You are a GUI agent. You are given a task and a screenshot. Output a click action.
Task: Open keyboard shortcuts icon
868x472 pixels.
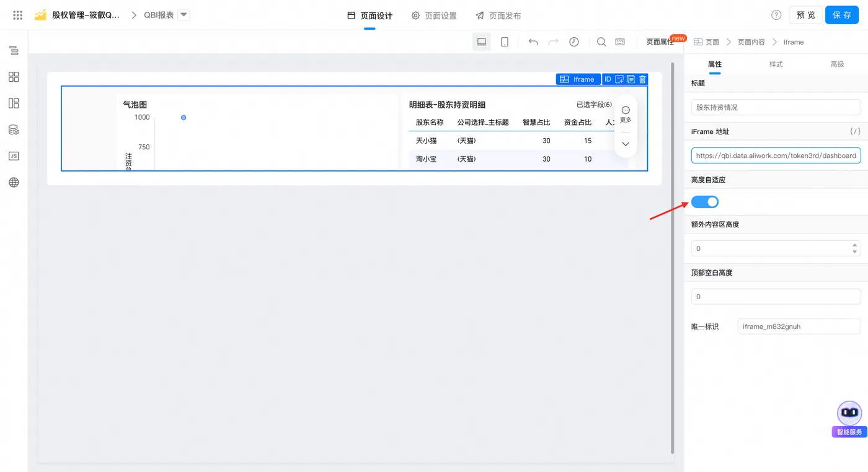pyautogui.click(x=620, y=42)
